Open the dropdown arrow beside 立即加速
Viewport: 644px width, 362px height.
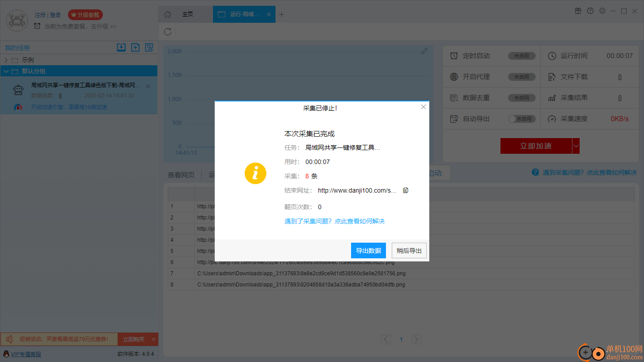576,146
